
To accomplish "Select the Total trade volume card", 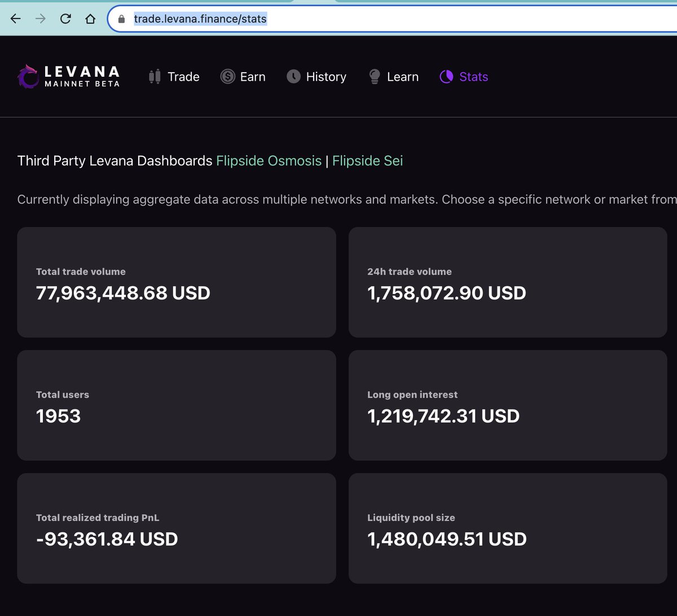I will [x=177, y=282].
